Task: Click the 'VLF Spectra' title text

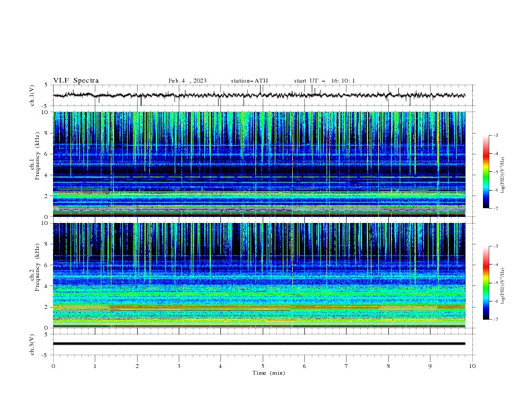Action: (x=76, y=81)
